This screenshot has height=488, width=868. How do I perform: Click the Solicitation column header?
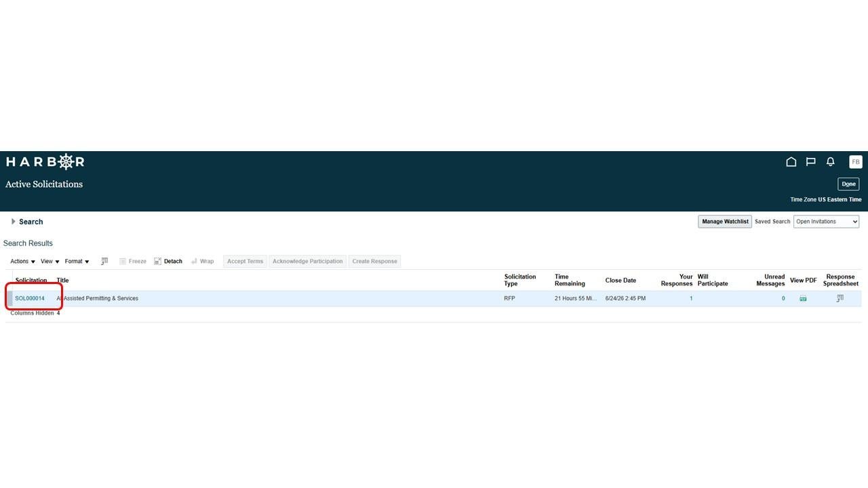[x=31, y=280]
